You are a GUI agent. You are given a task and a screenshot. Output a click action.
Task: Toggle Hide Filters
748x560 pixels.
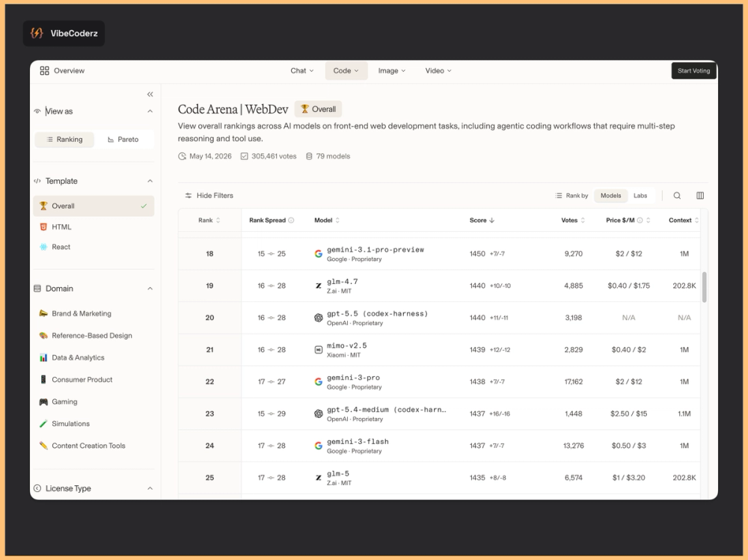click(x=209, y=196)
